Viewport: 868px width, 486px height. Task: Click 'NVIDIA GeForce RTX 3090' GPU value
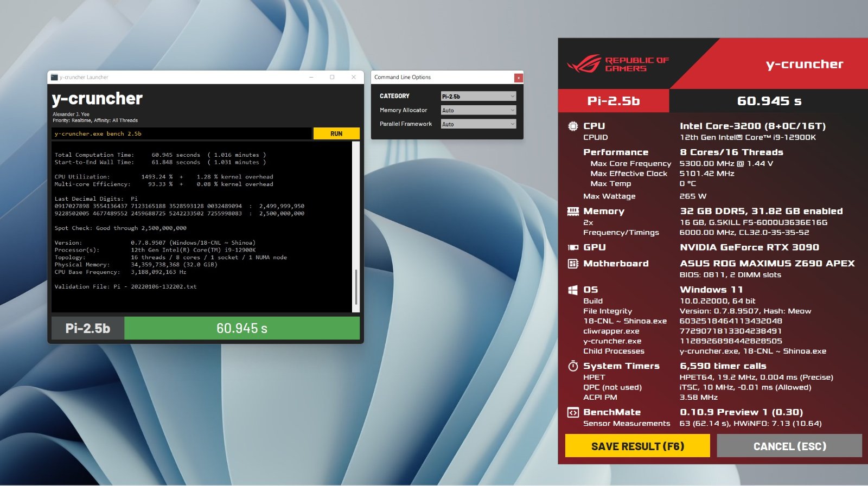749,247
